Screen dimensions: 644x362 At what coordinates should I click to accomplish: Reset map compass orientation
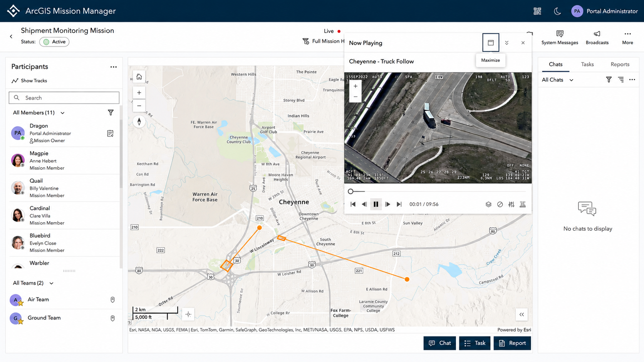click(x=139, y=122)
